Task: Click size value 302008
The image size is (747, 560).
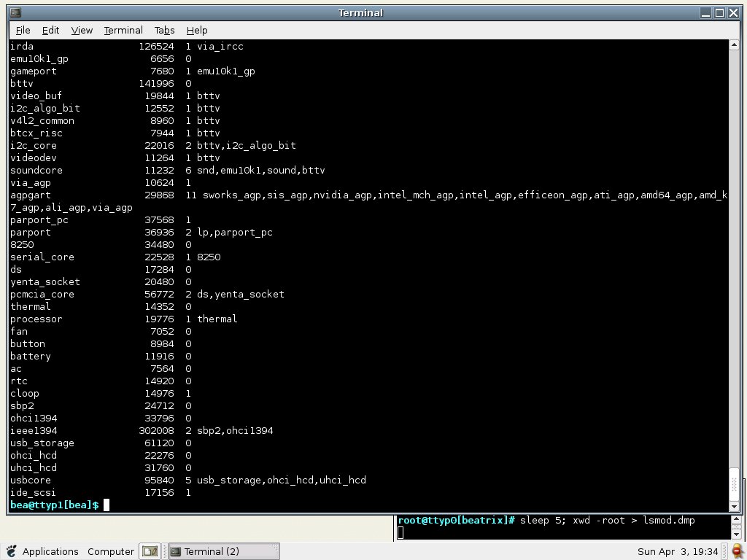Action: click(156, 430)
